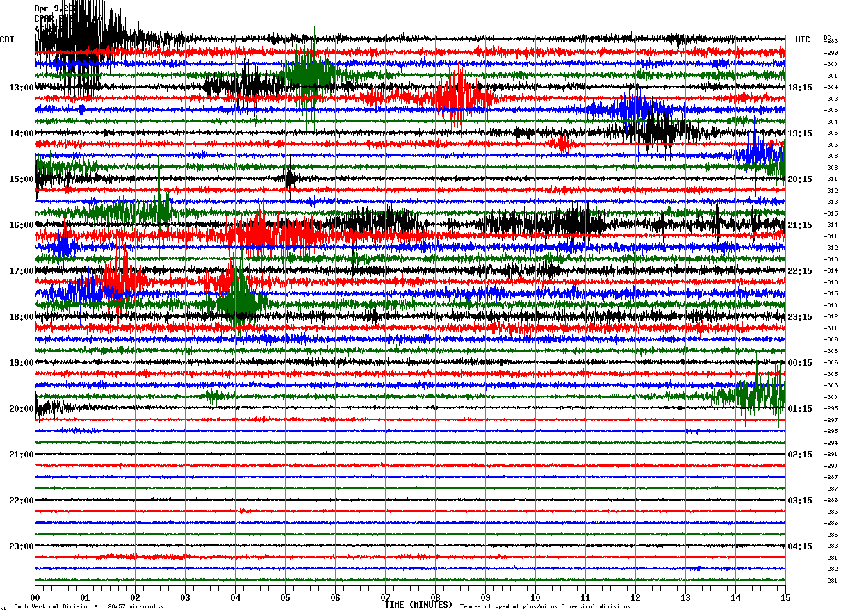Pick minute 05 on the bottom time axis
Screen dimensions: 841x616
285,597
